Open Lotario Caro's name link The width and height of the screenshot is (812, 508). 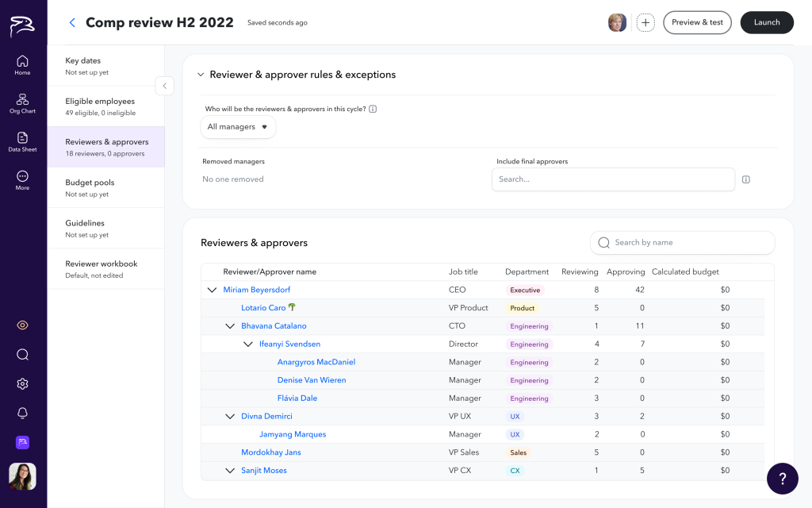click(x=263, y=308)
